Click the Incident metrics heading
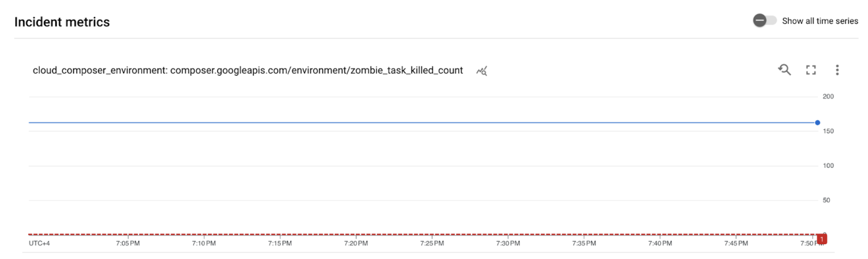Image resolution: width=868 pixels, height=259 pixels. (62, 22)
